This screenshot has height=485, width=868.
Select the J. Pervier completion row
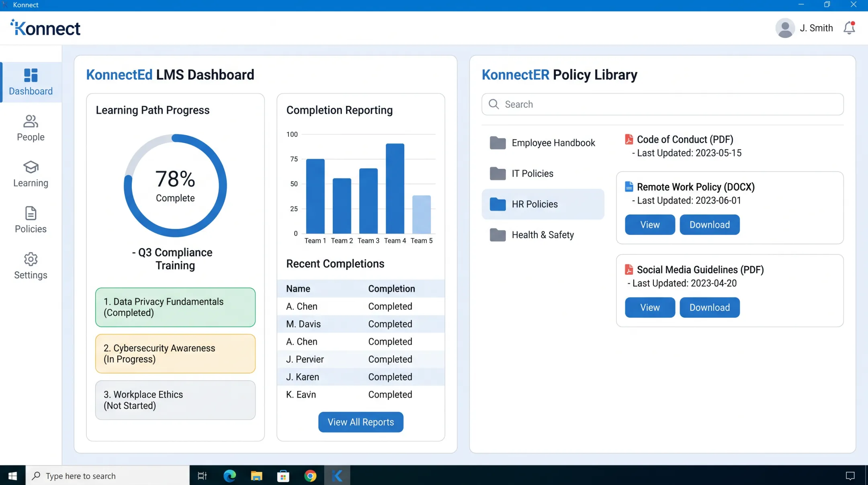[x=361, y=359]
